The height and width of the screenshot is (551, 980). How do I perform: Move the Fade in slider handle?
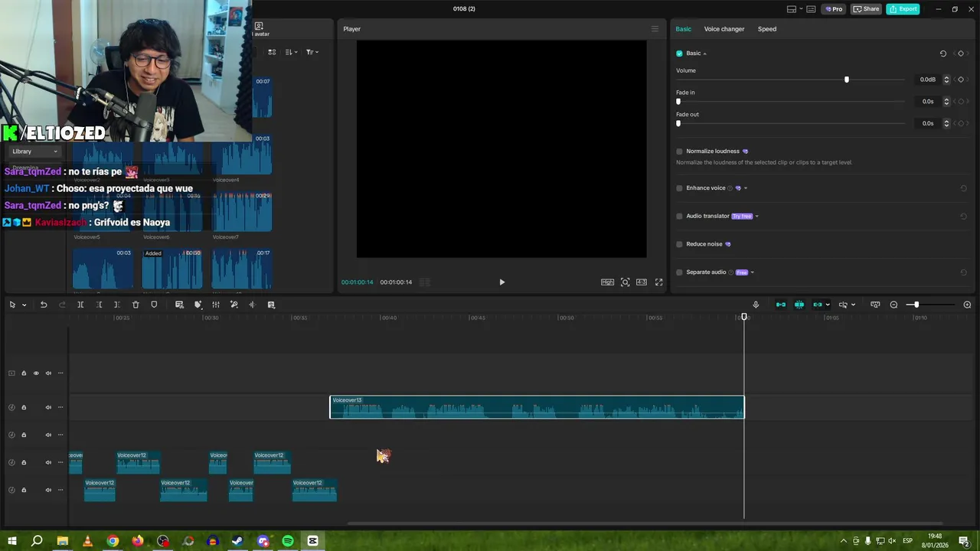[x=678, y=102]
